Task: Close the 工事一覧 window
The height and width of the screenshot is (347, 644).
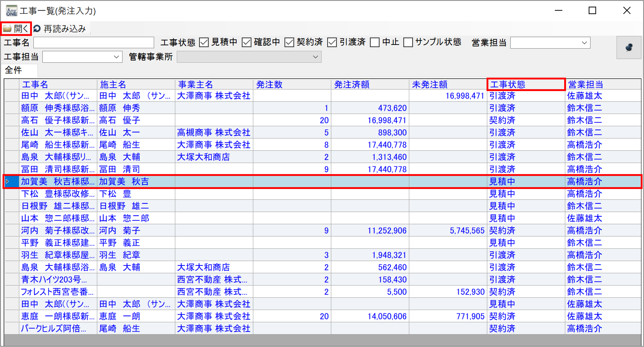Action: point(627,11)
